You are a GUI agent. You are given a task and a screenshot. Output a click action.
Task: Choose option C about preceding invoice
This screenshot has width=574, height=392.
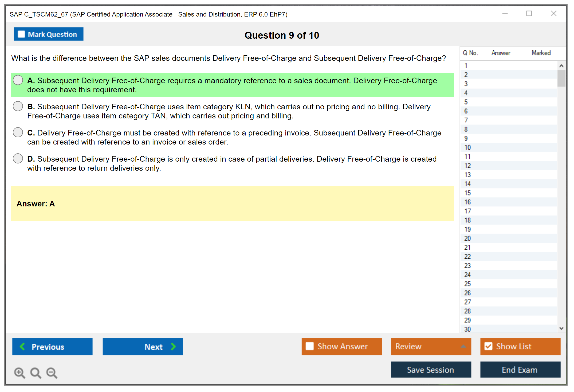pyautogui.click(x=18, y=132)
